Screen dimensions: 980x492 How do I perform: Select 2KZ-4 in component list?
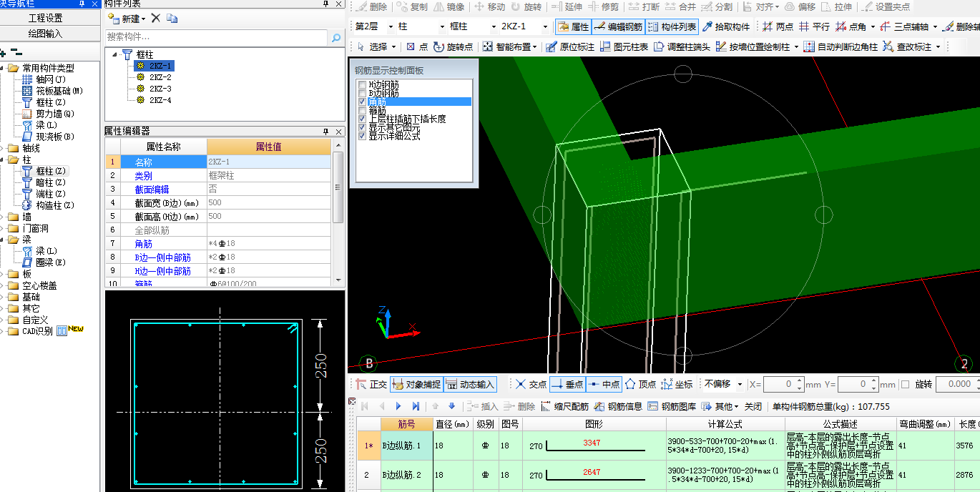coord(160,100)
